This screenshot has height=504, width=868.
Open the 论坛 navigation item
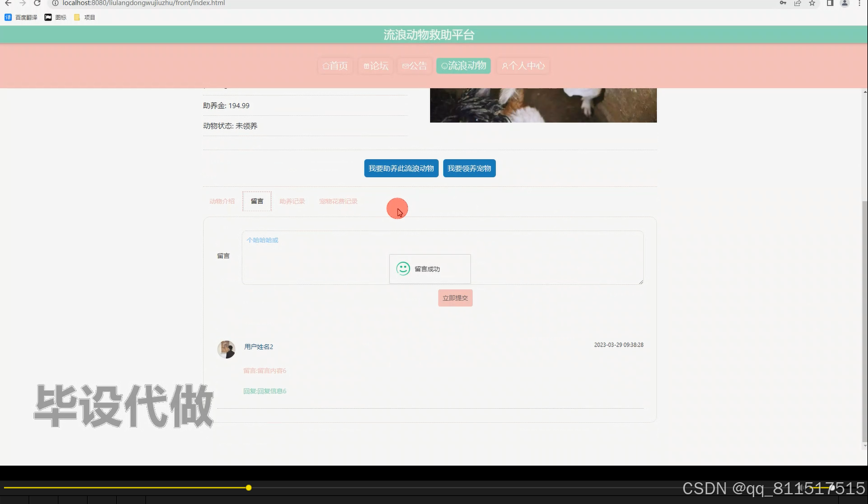point(376,66)
